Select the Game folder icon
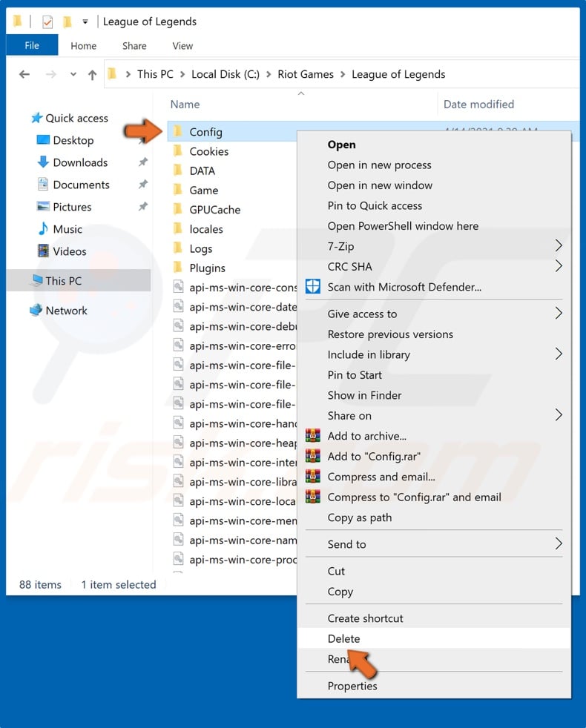 (x=177, y=190)
